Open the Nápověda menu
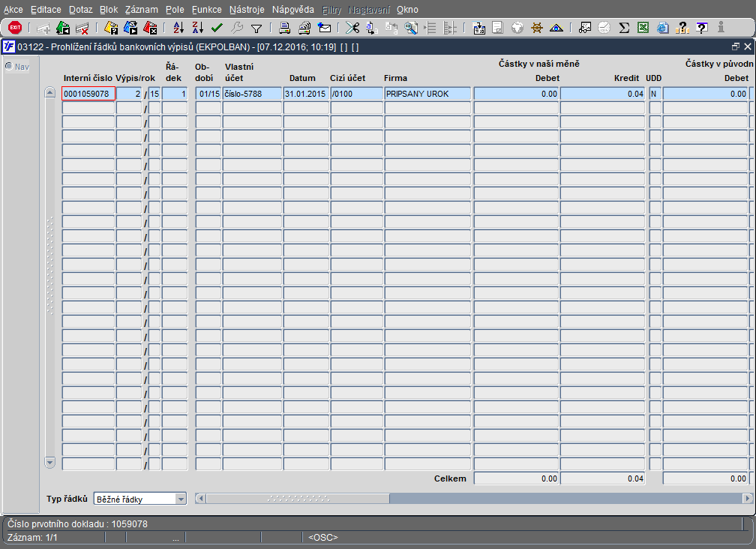This screenshot has height=549, width=756. (x=292, y=10)
